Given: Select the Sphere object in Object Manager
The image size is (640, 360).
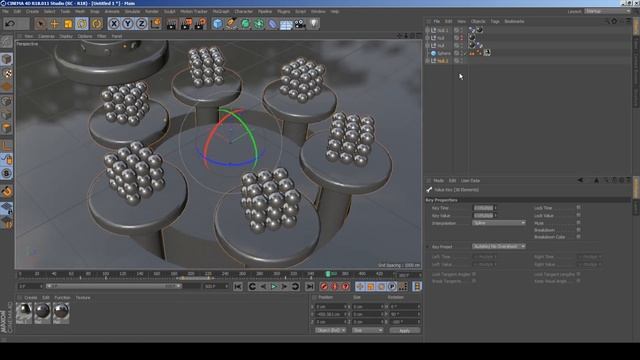Looking at the screenshot, I should (x=444, y=53).
